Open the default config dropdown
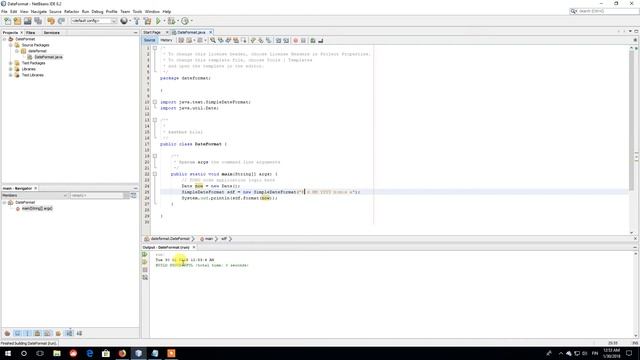 94,21
